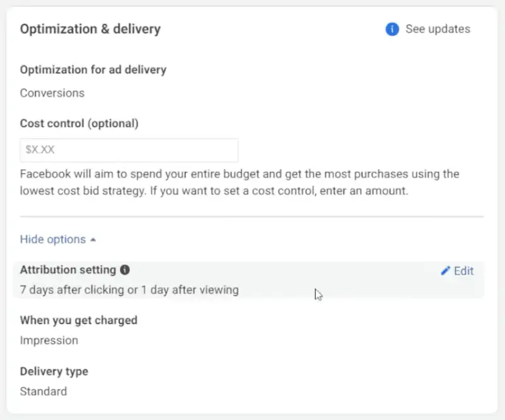Click the chevron next to Hide options
Screen dimensions: 505x420
click(x=93, y=240)
